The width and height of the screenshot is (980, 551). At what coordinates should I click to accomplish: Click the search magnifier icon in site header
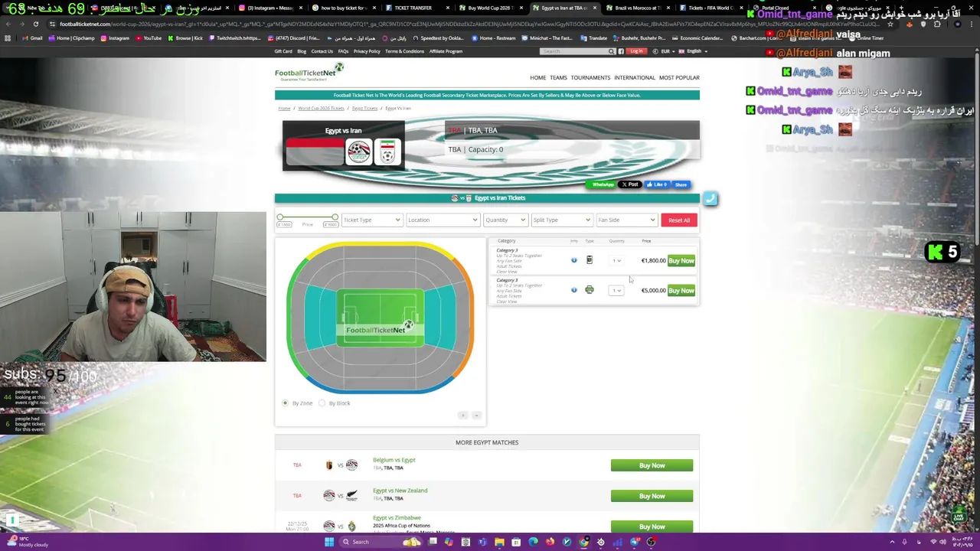coord(612,51)
